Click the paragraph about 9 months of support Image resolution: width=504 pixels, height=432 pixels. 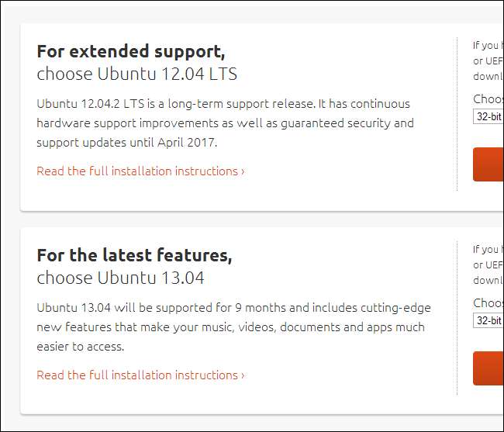233,327
